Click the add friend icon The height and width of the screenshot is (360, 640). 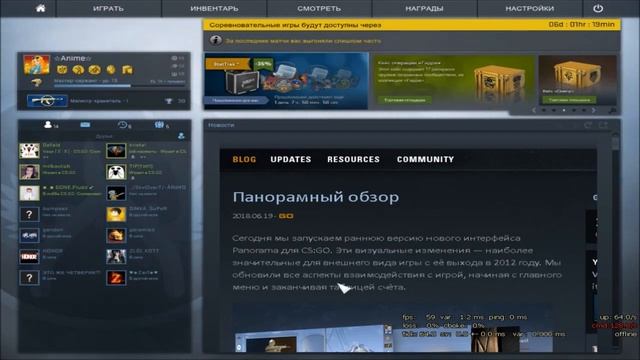(181, 136)
